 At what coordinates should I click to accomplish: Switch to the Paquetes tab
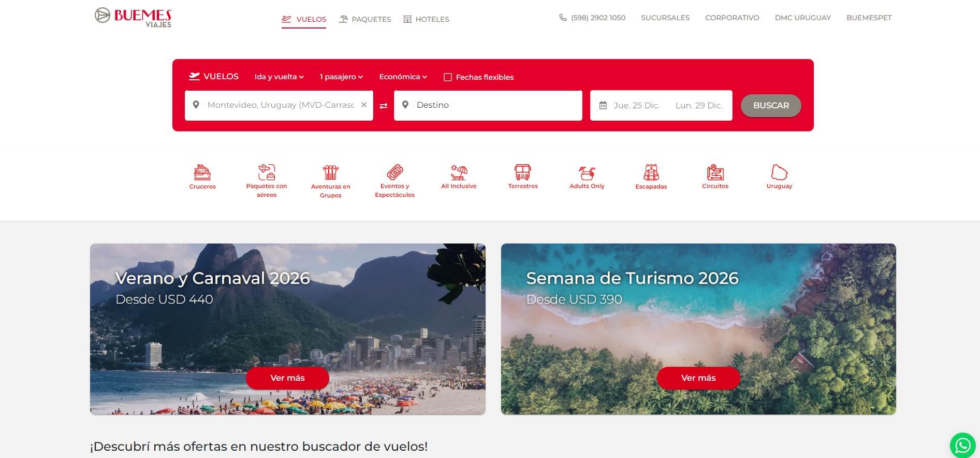click(x=365, y=19)
